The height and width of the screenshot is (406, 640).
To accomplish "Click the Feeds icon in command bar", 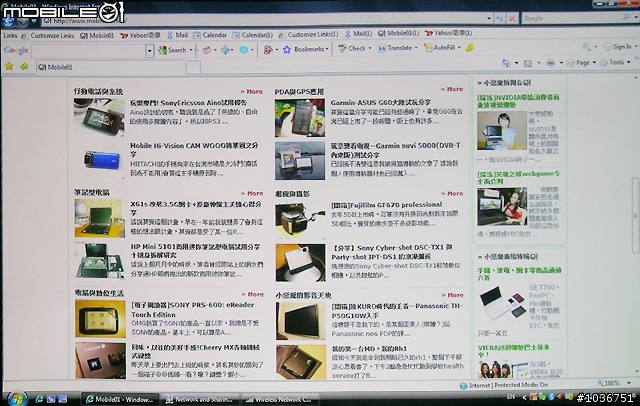I will coord(528,63).
